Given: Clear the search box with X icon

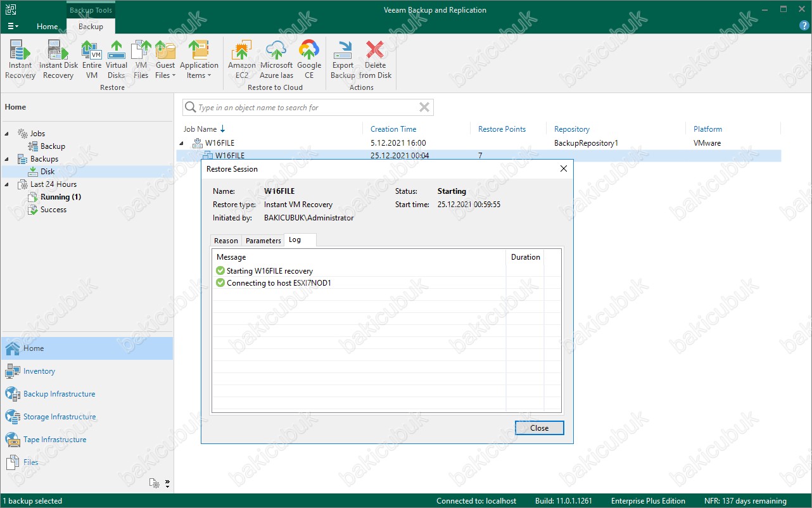Looking at the screenshot, I should (x=424, y=108).
